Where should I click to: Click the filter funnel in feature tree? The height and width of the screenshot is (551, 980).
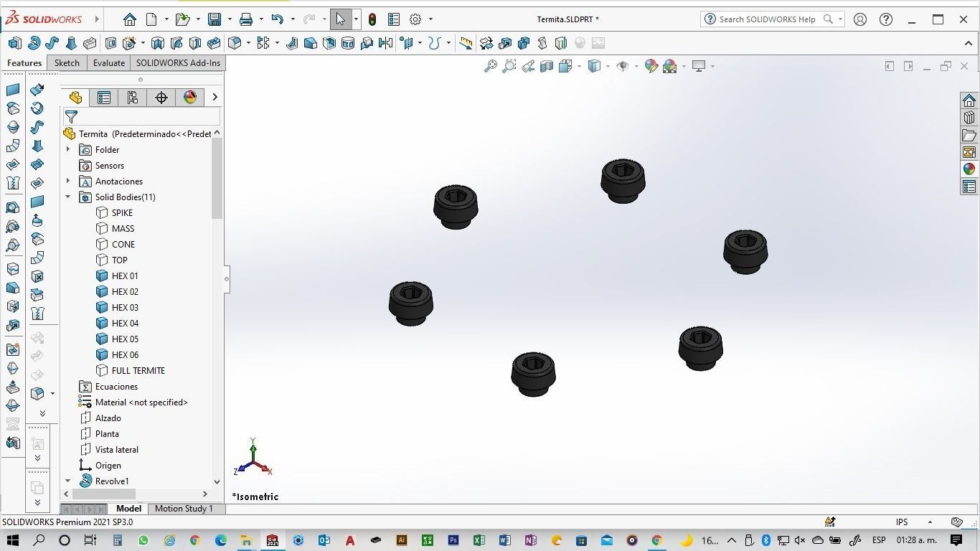[71, 116]
